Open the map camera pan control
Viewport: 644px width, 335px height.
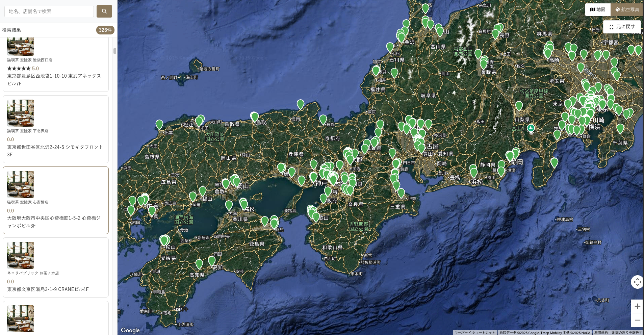tap(637, 282)
